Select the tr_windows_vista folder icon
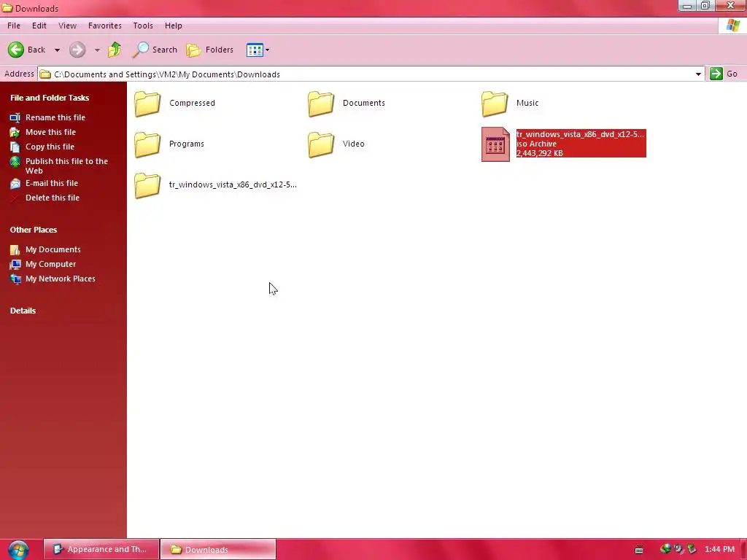This screenshot has height=560, width=747. tap(147, 185)
